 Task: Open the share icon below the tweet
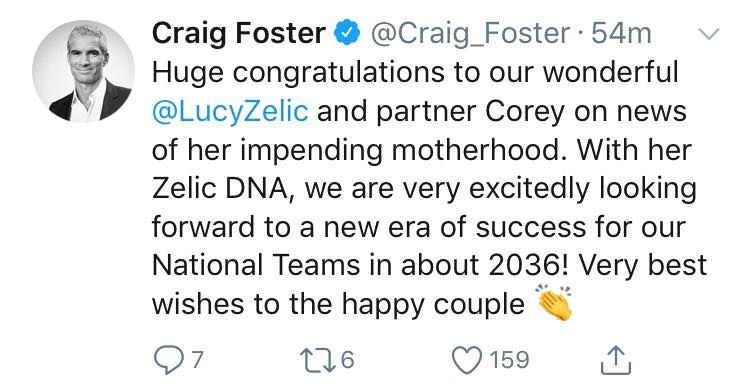pyautogui.click(x=616, y=360)
